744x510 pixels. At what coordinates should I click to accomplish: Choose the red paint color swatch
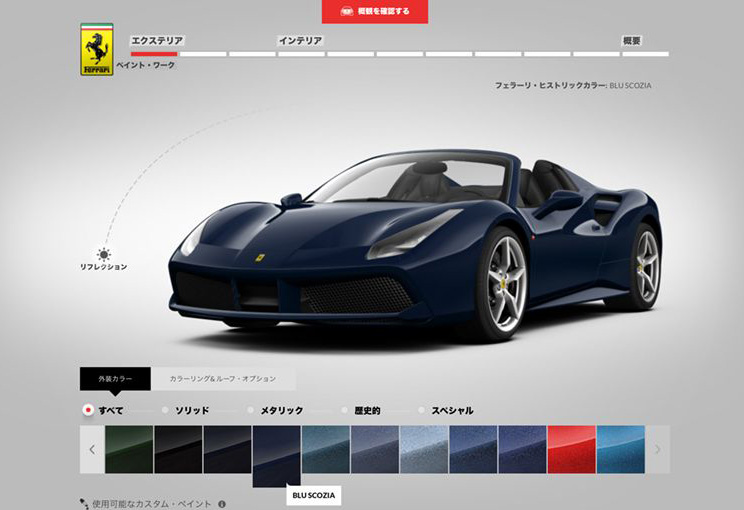tap(571, 449)
